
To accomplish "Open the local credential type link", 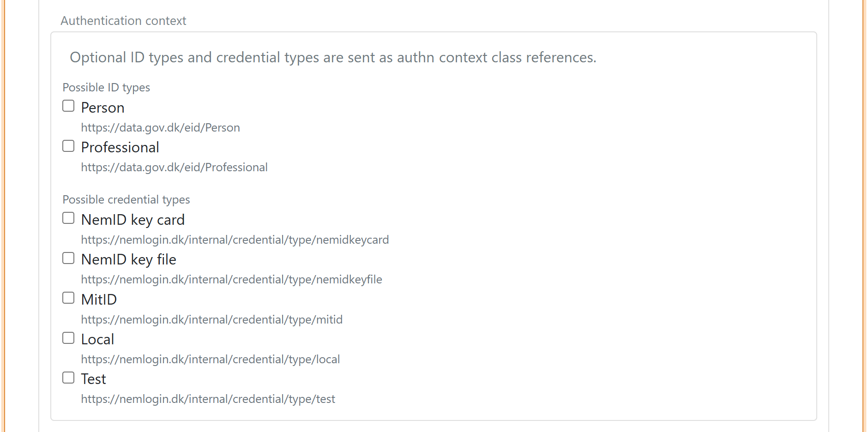I will click(210, 359).
